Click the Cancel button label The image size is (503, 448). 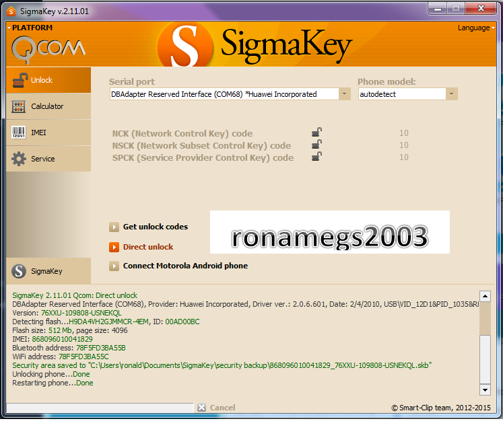[222, 408]
